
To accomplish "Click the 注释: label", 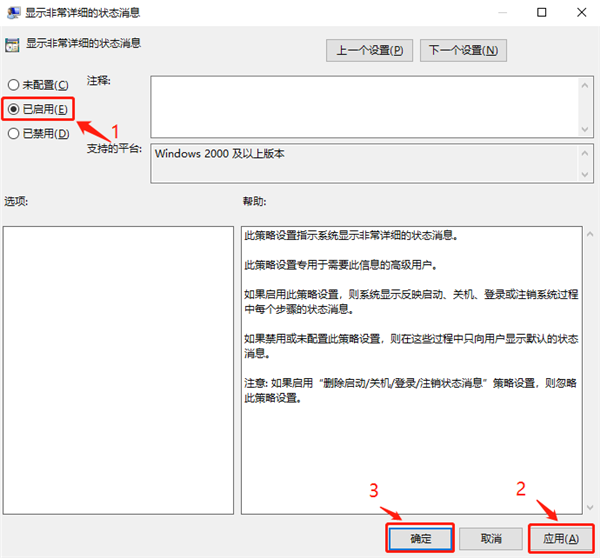I will (99, 81).
